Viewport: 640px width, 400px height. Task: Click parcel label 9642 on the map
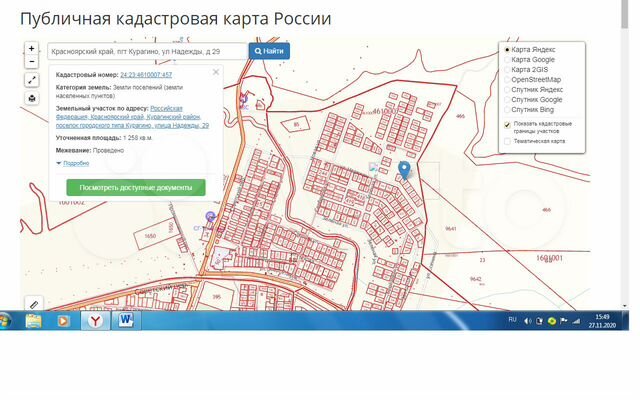476,279
